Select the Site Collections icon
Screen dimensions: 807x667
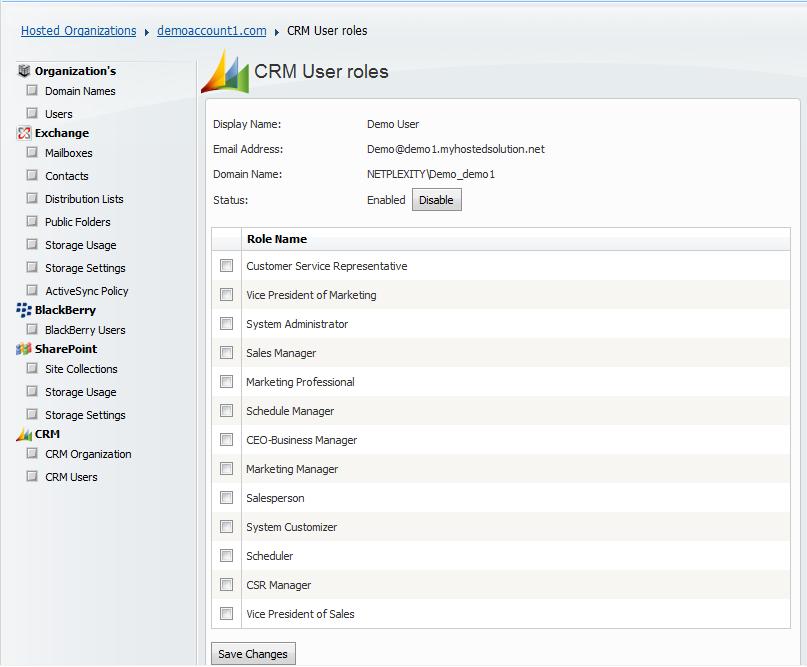[32, 368]
